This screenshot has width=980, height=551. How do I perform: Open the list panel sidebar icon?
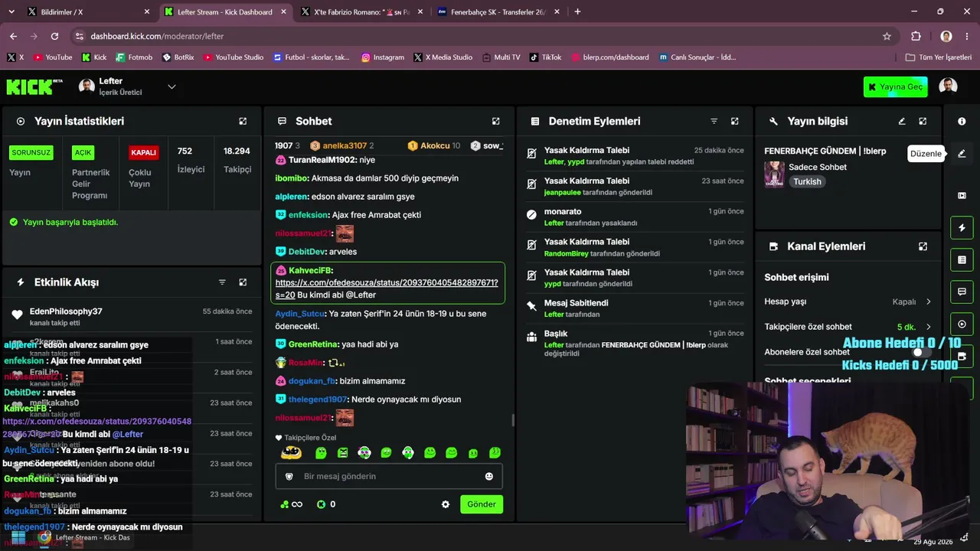pyautogui.click(x=962, y=260)
